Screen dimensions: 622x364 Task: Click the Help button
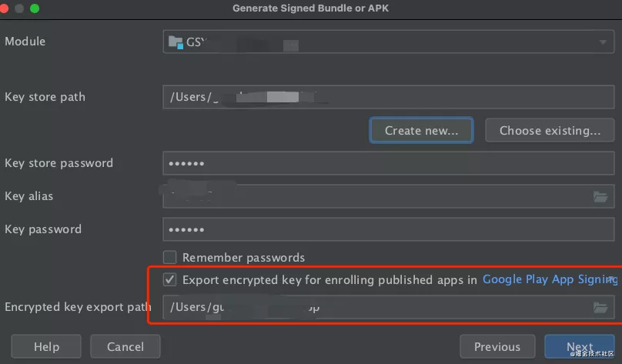46,346
